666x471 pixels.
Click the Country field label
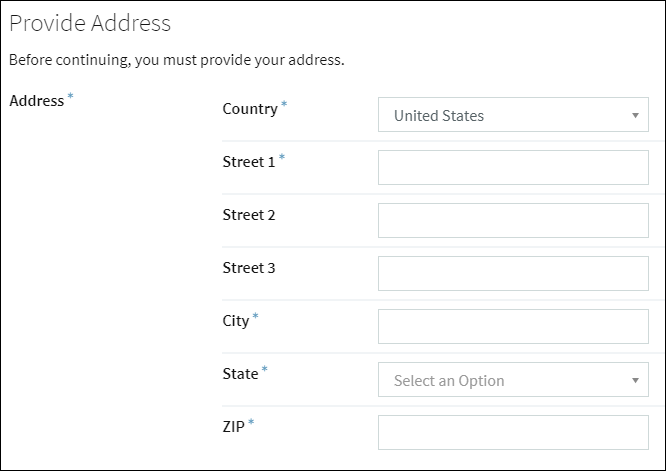coord(249,109)
